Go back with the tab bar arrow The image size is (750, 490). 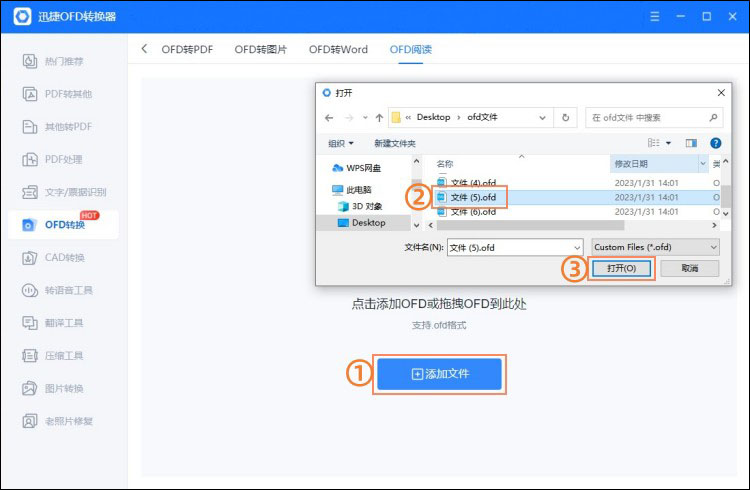click(144, 49)
